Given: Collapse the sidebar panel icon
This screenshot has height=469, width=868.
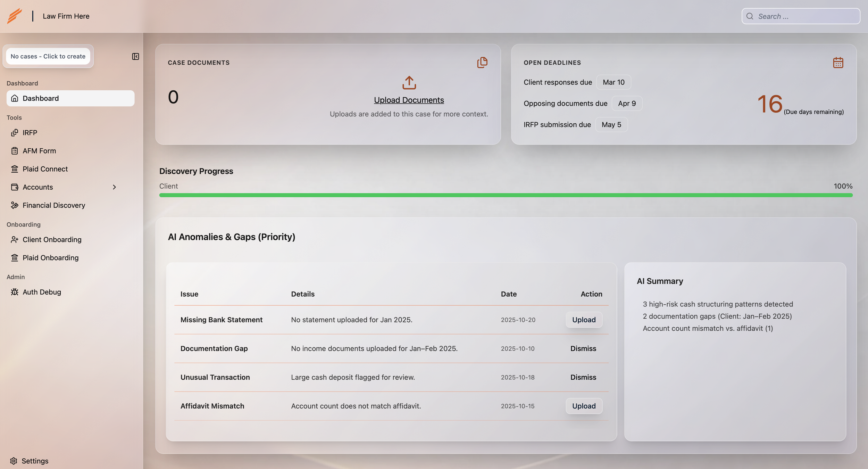Looking at the screenshot, I should [135, 56].
